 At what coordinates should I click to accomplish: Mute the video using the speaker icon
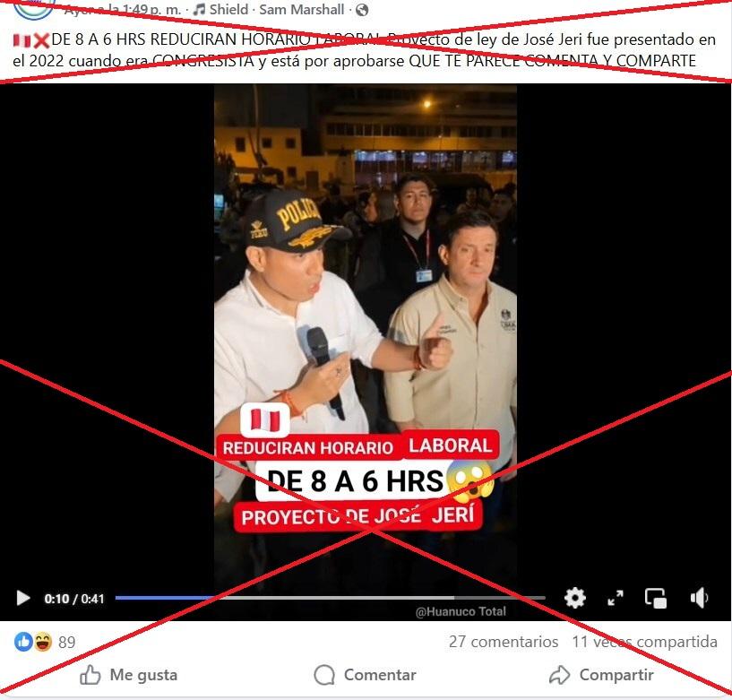click(699, 598)
